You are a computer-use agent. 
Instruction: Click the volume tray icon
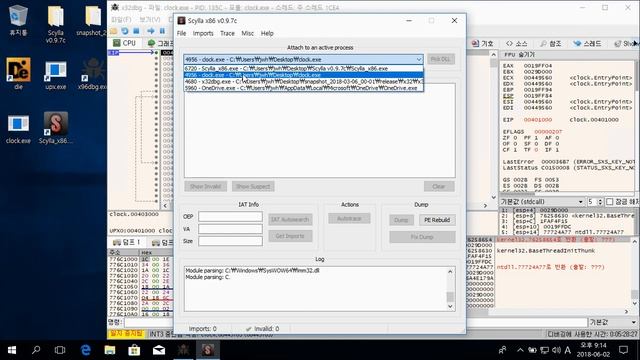tap(556, 350)
